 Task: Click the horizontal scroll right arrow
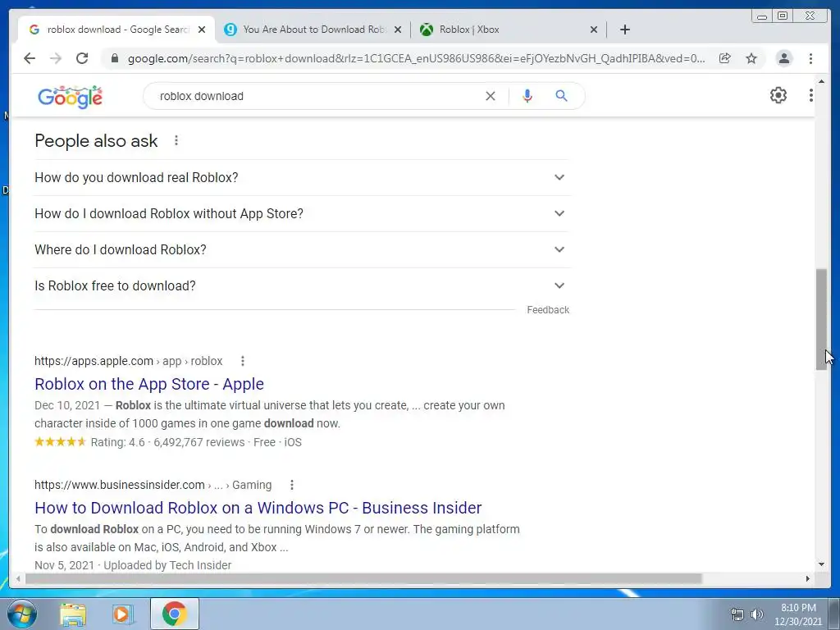pyautogui.click(x=808, y=578)
